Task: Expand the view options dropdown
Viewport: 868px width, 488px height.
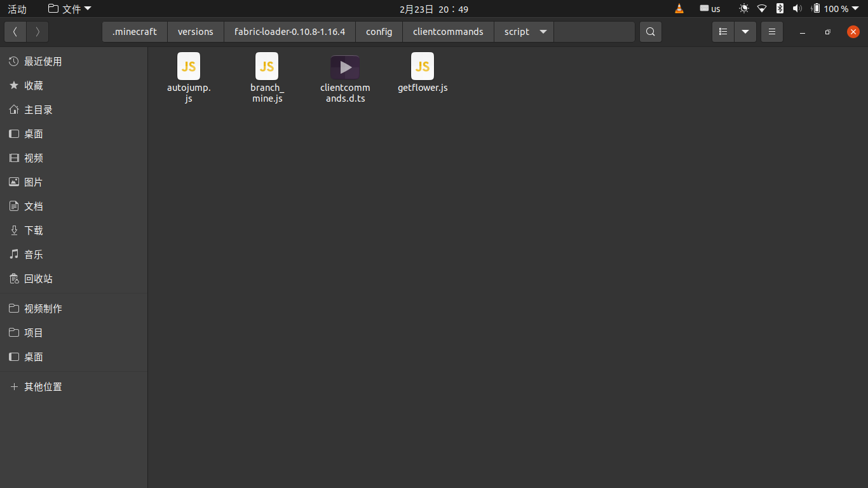Action: tap(745, 31)
